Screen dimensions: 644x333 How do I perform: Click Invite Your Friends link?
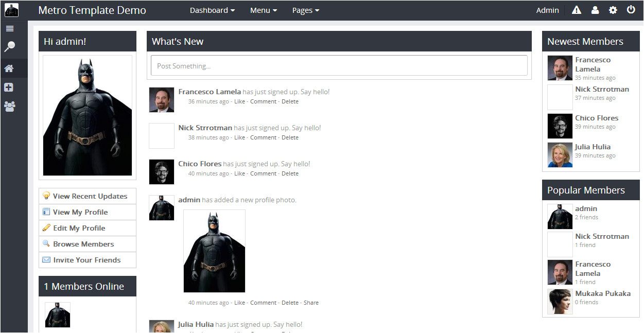tap(86, 260)
